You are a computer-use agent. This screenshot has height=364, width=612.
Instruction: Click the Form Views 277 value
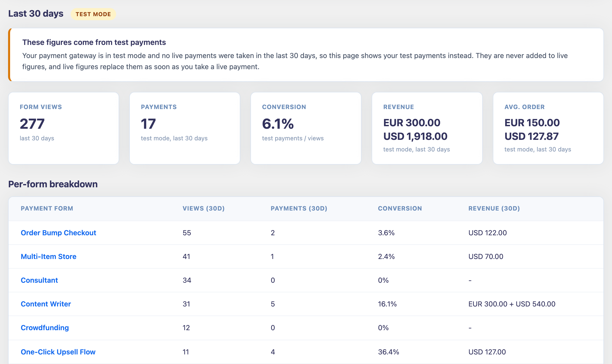click(32, 124)
